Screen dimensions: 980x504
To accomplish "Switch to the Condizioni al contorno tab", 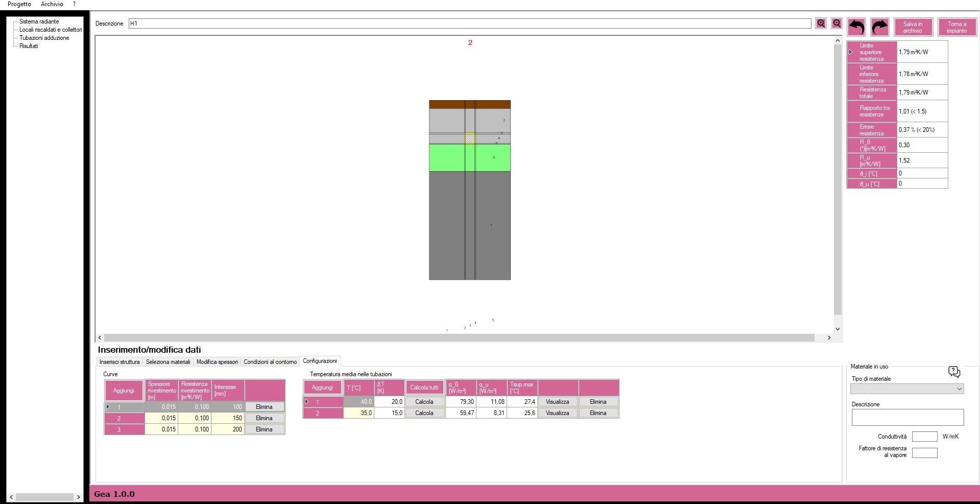I will point(270,362).
